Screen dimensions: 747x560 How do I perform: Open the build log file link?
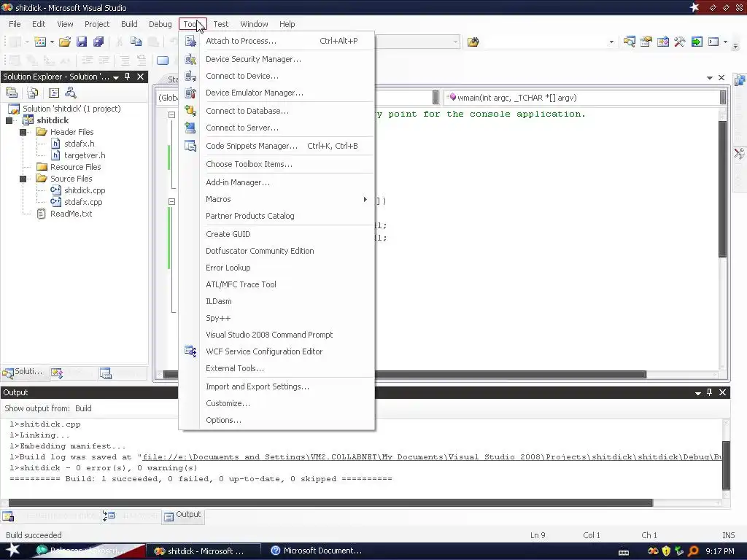[432, 456]
